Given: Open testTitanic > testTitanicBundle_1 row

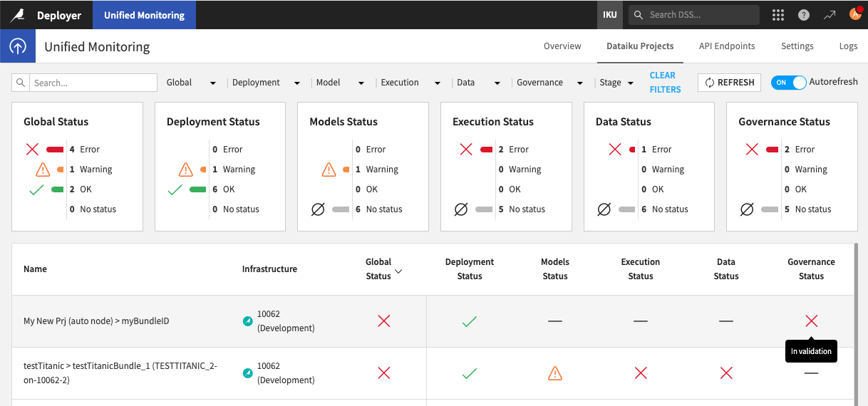Looking at the screenshot, I should click(433, 373).
